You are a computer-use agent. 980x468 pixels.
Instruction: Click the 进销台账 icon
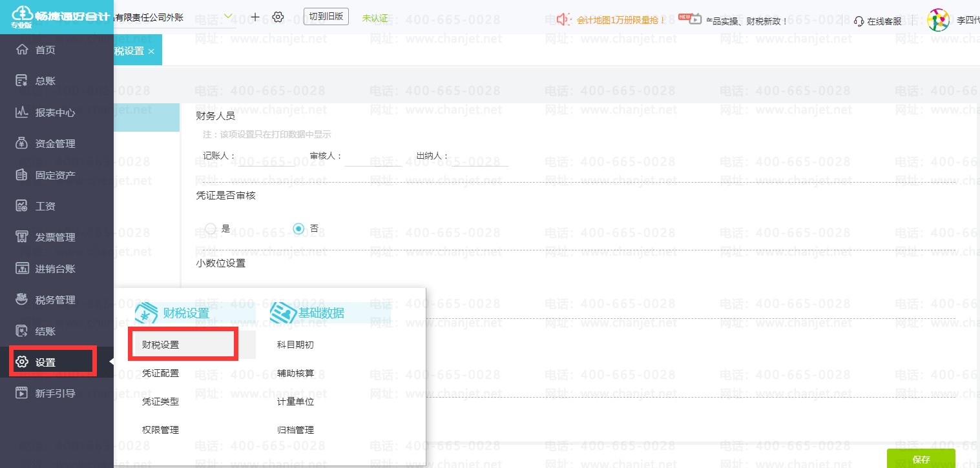(22, 269)
